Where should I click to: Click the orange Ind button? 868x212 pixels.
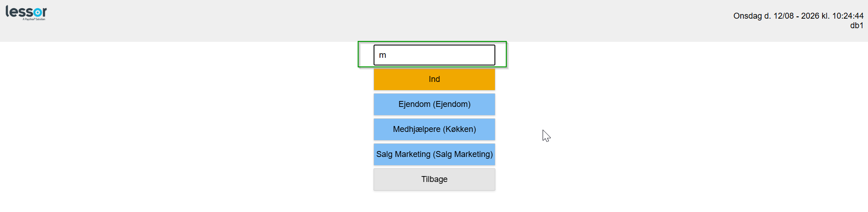click(434, 79)
